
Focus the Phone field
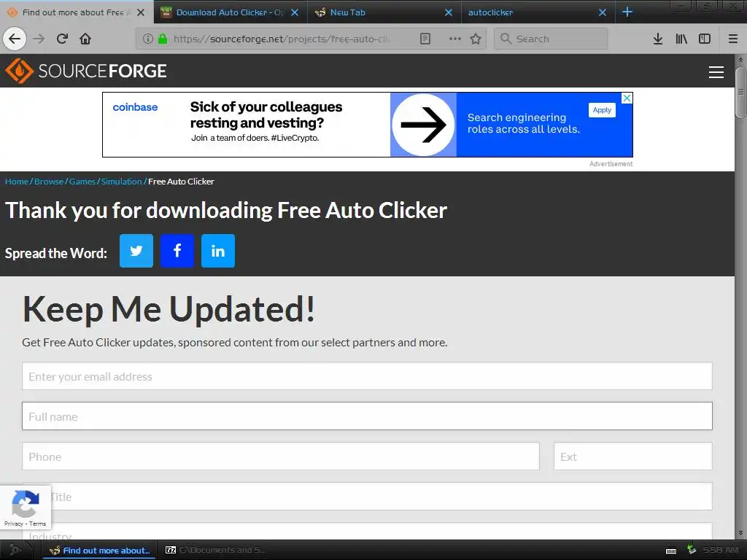click(281, 456)
